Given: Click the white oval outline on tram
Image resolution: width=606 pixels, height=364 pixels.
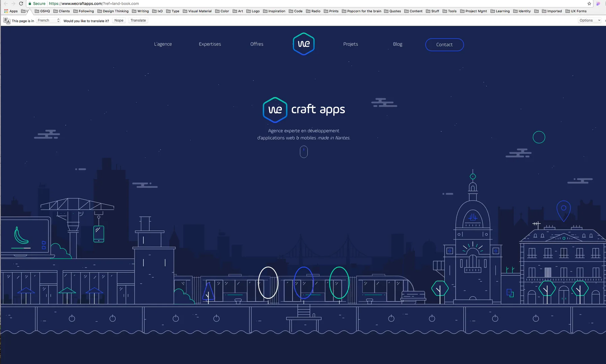Looking at the screenshot, I should (268, 282).
